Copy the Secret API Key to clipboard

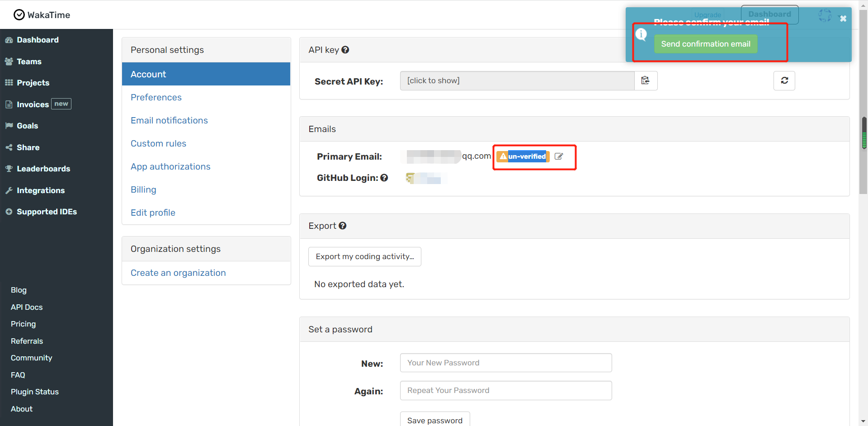click(x=646, y=80)
